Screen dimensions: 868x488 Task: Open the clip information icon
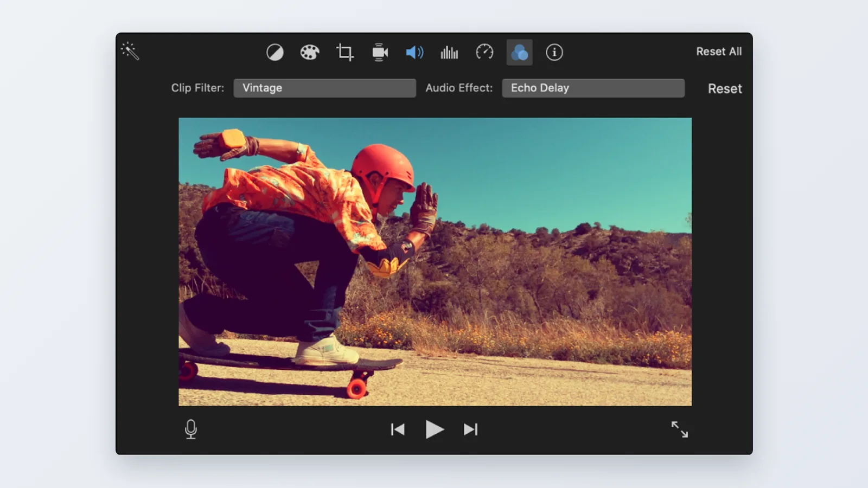click(x=554, y=53)
